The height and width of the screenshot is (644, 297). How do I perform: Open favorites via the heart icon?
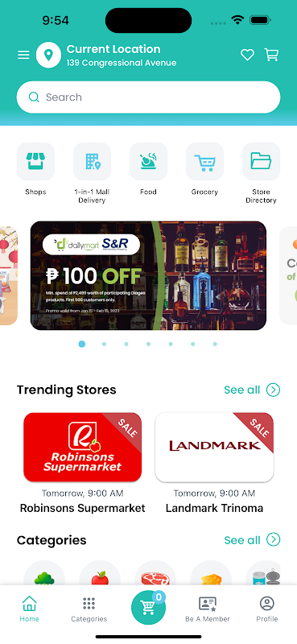click(x=247, y=55)
